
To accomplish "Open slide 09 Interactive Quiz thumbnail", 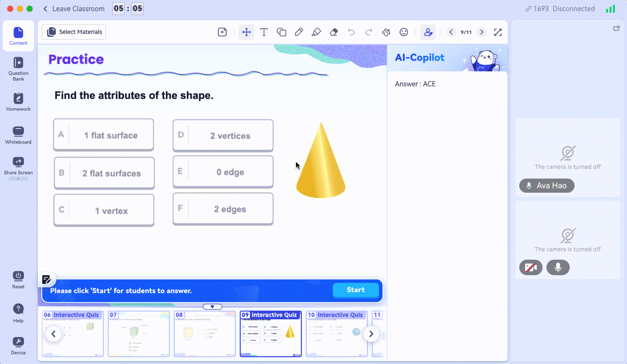I will (271, 334).
